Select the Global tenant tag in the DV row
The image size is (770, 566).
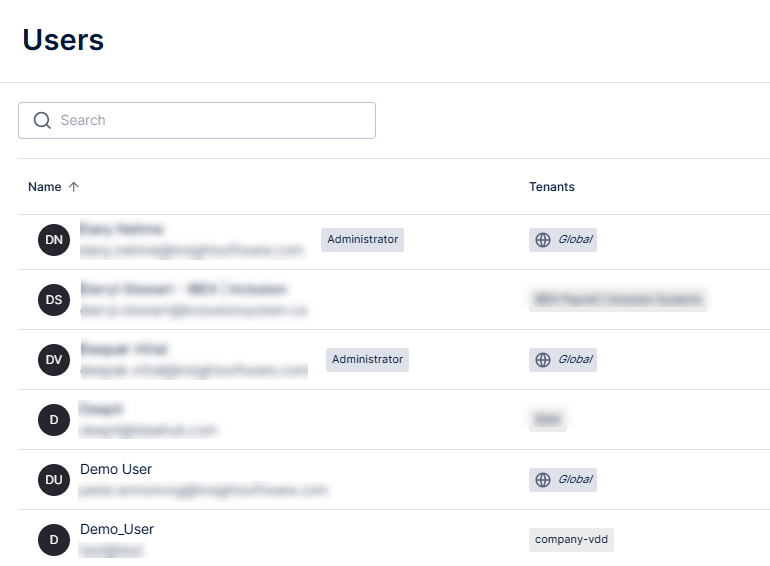pos(563,360)
